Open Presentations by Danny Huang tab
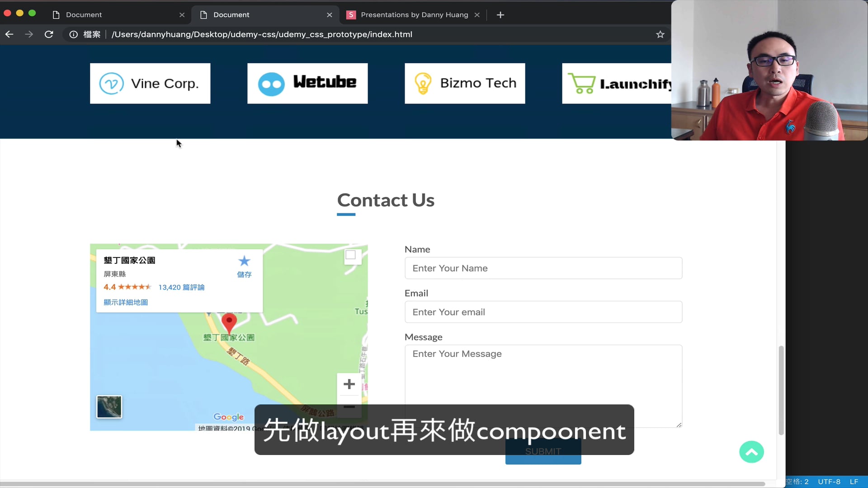Screen dimensions: 868x488 click(x=414, y=15)
